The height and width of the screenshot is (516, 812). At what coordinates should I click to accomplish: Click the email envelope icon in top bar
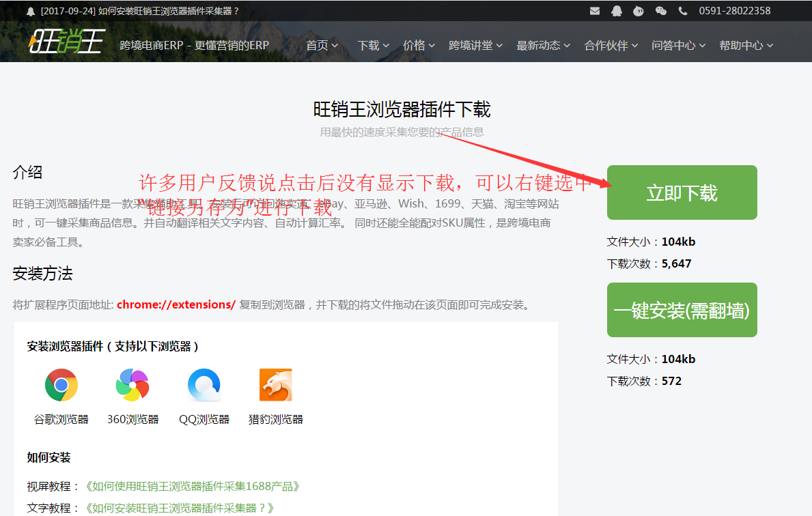(595, 11)
